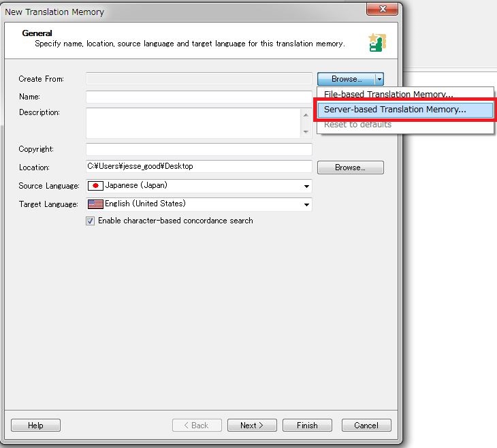Click the US flag in Target Language
The image size is (497, 448).
click(x=95, y=204)
